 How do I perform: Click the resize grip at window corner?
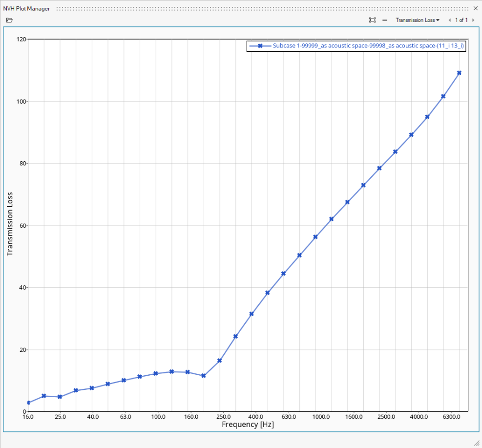pos(477,443)
